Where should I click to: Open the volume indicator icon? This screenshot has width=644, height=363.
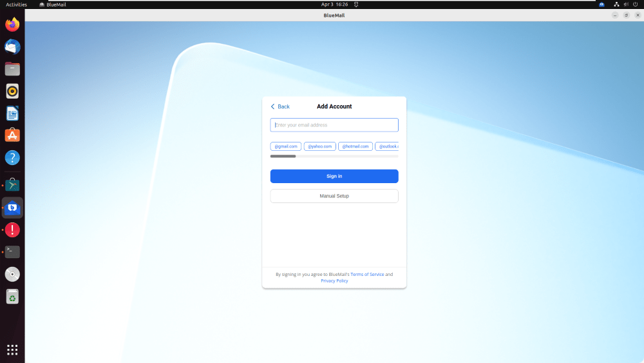tap(626, 5)
